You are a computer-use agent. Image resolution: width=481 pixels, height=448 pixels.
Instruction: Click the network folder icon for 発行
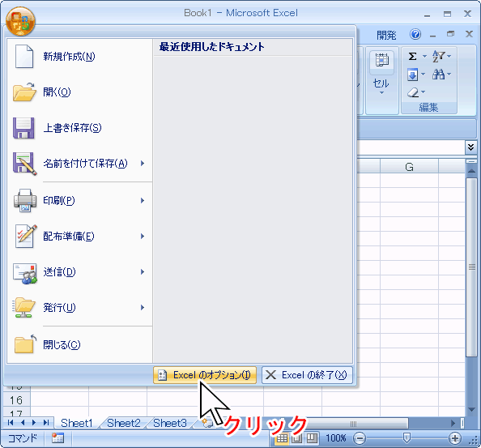pyautogui.click(x=24, y=308)
